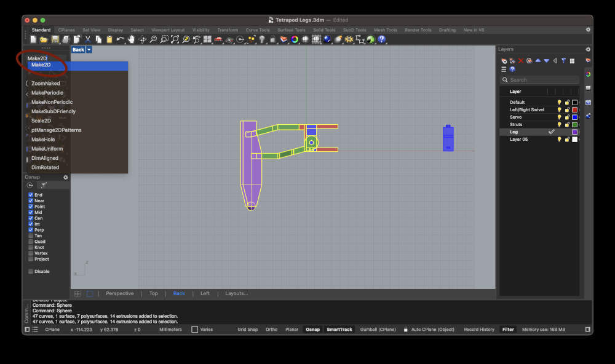Open the layers hamburger menu
Viewport: 615px width, 364px height.
pos(504,69)
